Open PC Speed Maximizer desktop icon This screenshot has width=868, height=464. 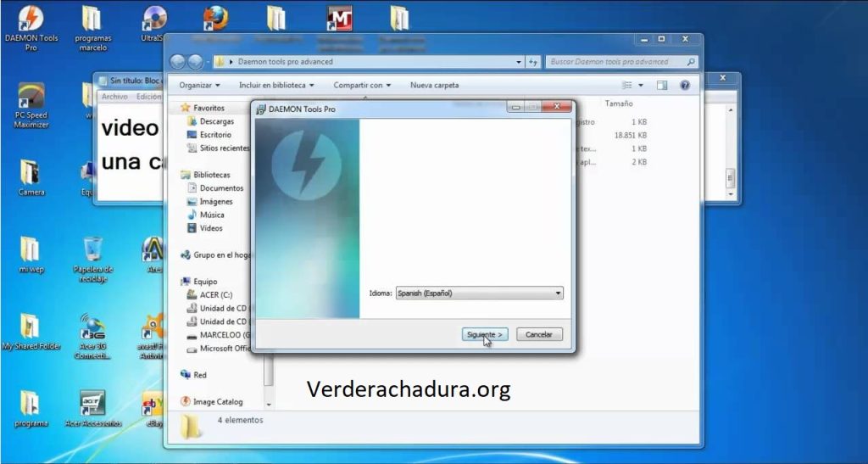(31, 105)
